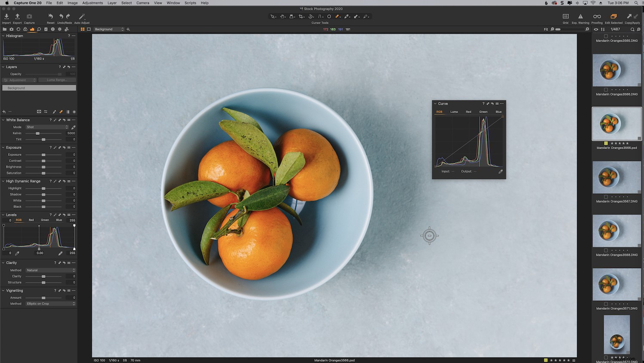This screenshot has width=644, height=363.
Task: Select the Import icon in the toolbar
Action: 6,17
